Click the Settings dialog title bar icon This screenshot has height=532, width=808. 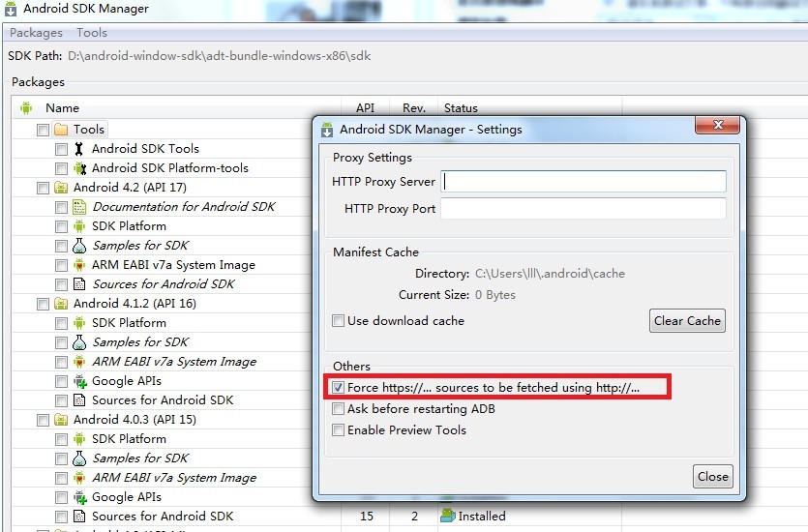(327, 130)
